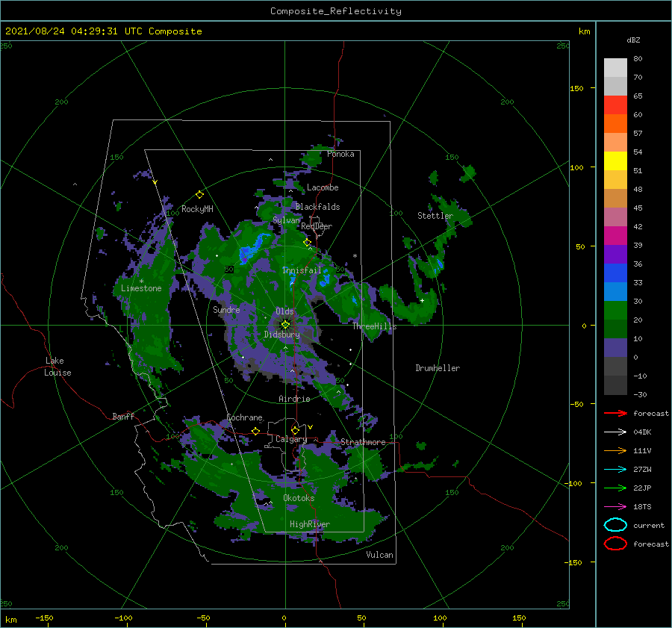Click the 33 dBZ blue color swatch
This screenshot has width=672, height=628.
tap(615, 291)
